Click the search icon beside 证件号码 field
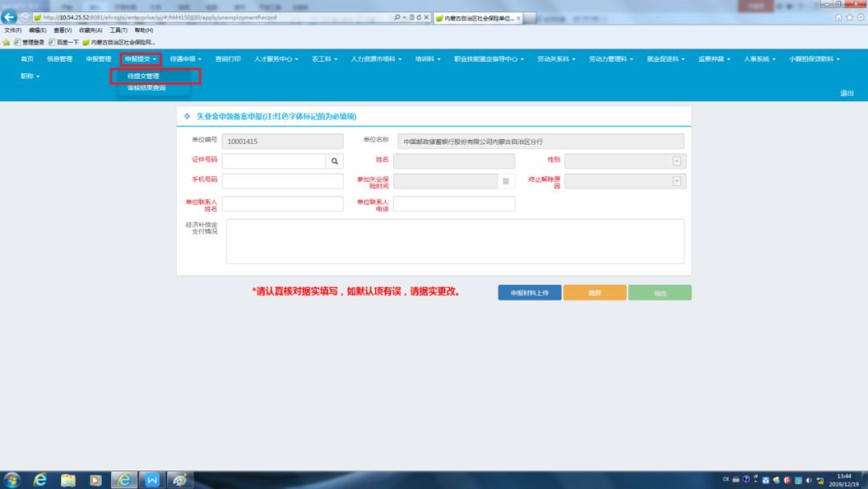The image size is (868, 489). 335,161
